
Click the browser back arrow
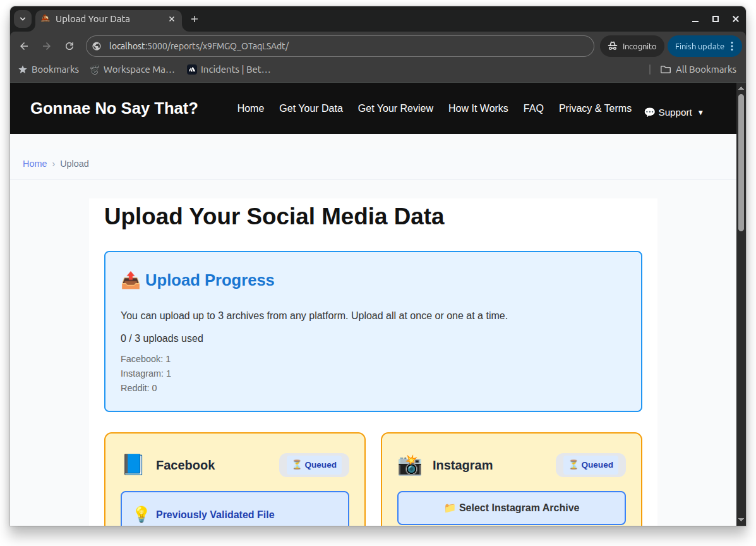point(24,46)
